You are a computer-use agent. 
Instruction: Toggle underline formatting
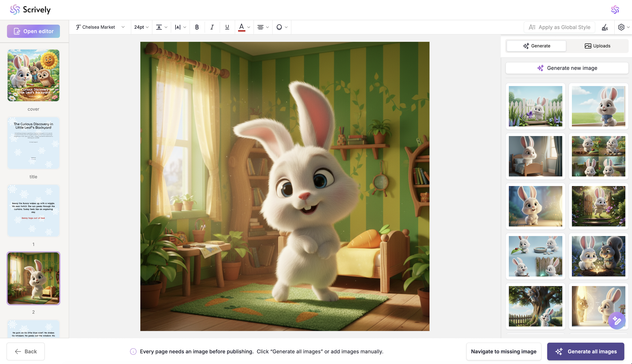pos(227,27)
